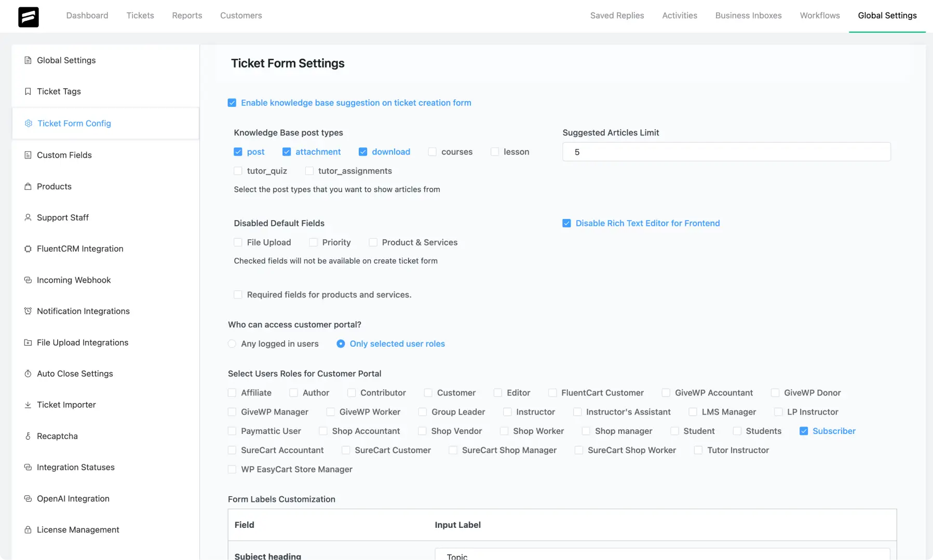
Task: Open FluentCRM Integration via its icon
Action: (28, 249)
